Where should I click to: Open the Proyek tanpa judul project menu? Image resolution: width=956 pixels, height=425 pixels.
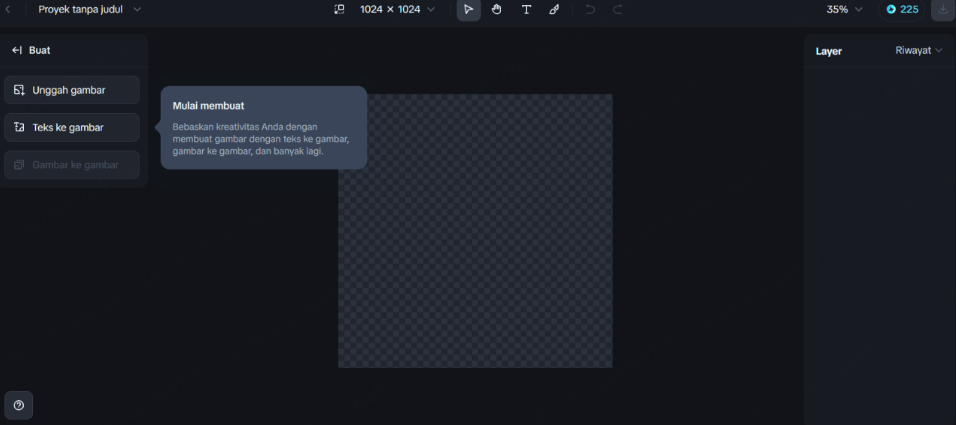90,10
